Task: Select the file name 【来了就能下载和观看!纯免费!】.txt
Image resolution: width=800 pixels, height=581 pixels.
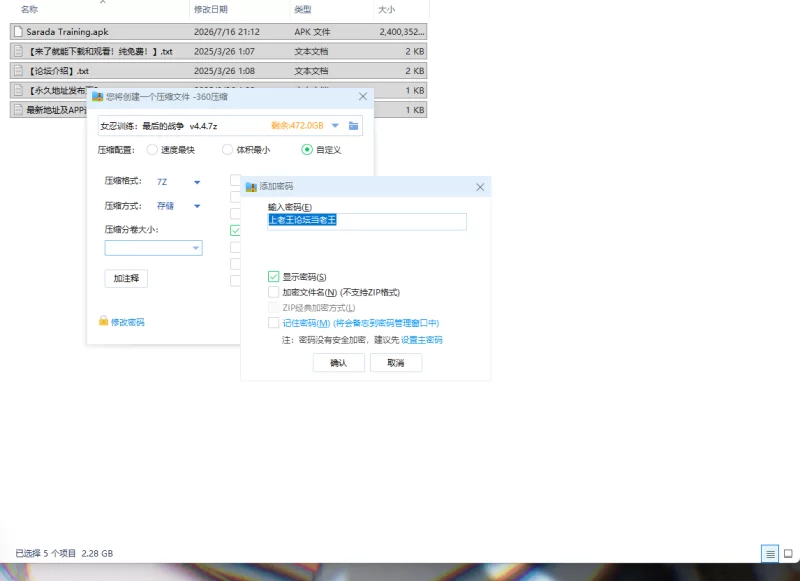Action: (99, 52)
